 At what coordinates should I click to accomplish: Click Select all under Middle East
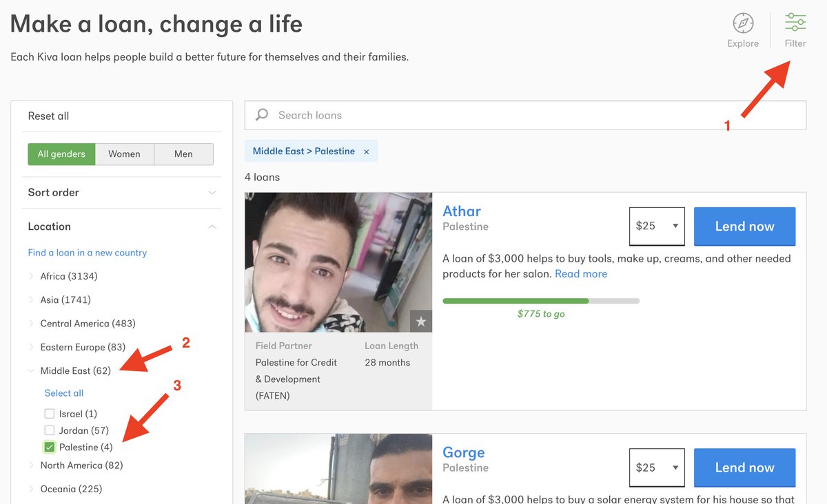click(x=64, y=393)
